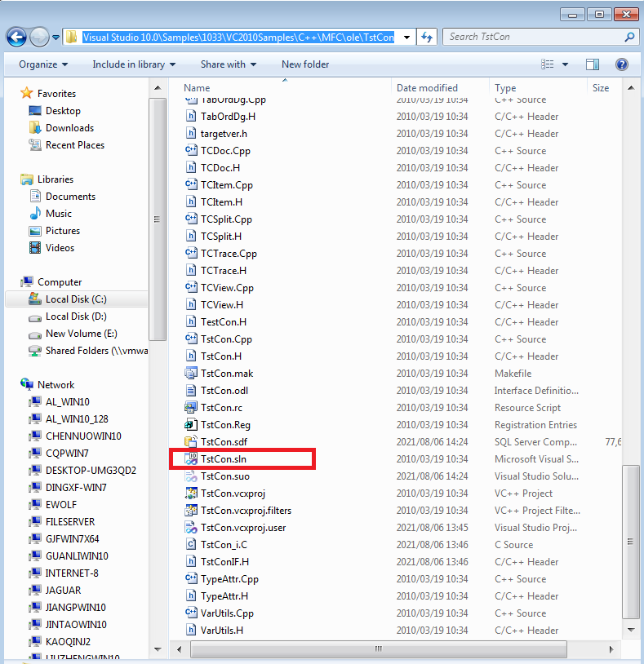Image resolution: width=644 pixels, height=664 pixels.
Task: Expand the view options dropdown arrow
Action: [565, 64]
